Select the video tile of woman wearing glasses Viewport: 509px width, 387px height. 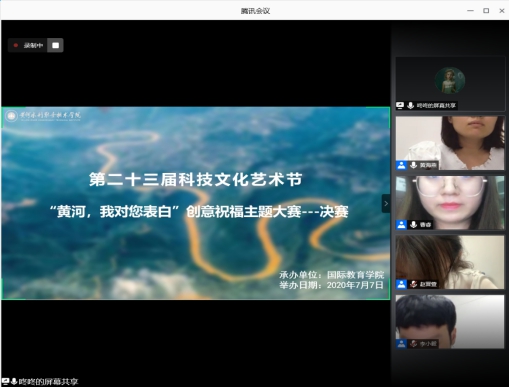pos(450,203)
